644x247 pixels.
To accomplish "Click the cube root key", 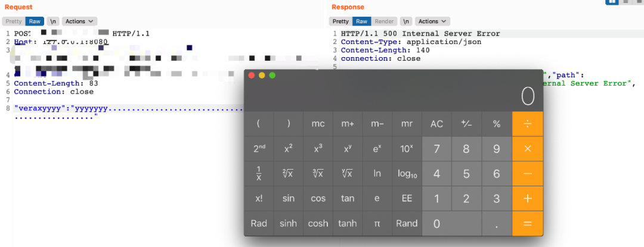I will click(x=318, y=174).
